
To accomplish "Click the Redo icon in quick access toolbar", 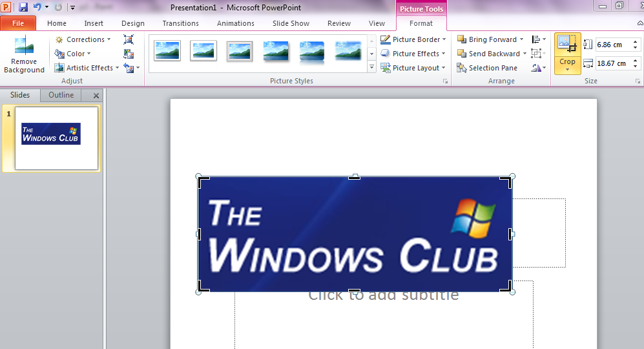I will pyautogui.click(x=58, y=7).
